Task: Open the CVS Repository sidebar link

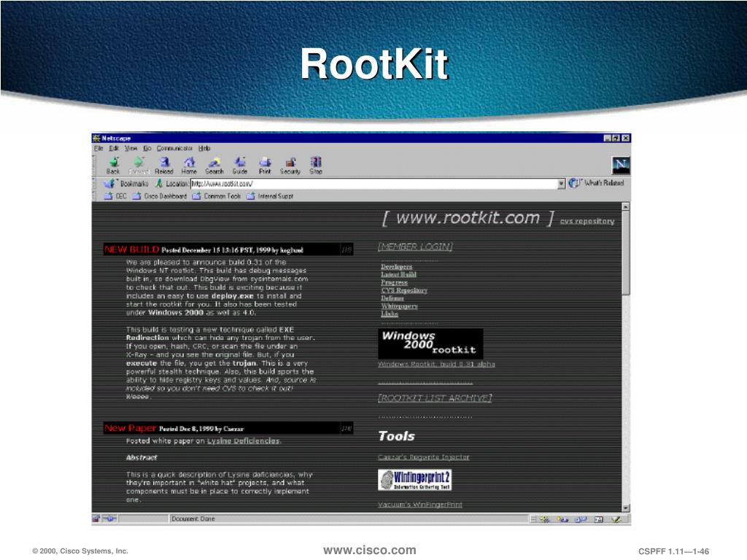Action: (x=404, y=290)
